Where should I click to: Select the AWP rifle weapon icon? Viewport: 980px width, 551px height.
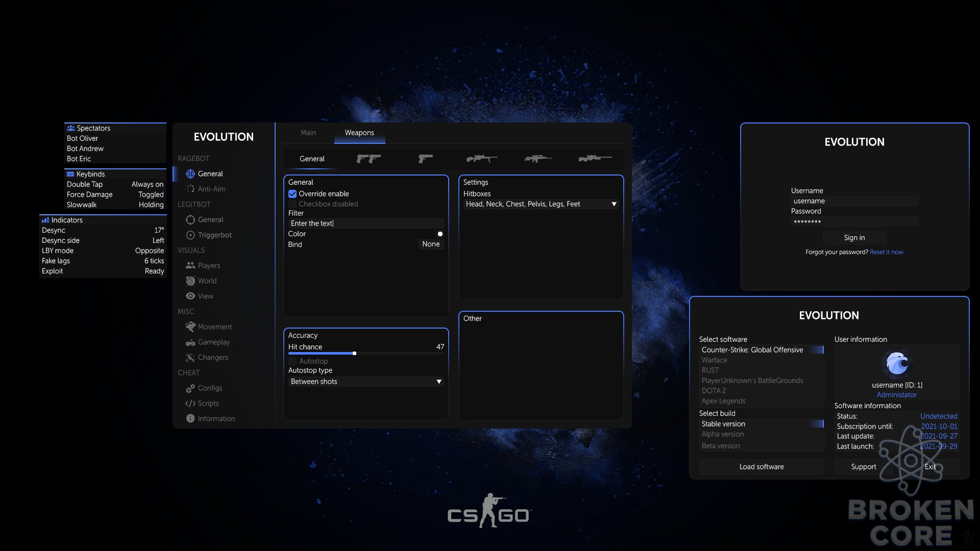click(595, 159)
